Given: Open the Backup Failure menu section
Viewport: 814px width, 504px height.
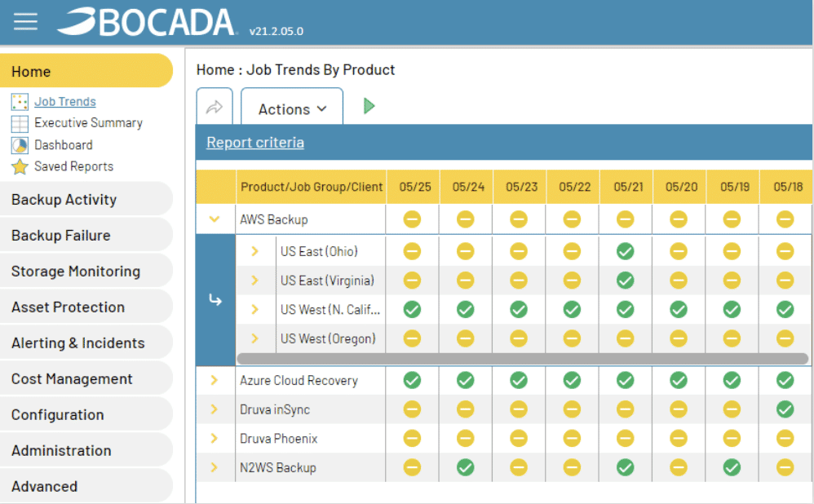Looking at the screenshot, I should pyautogui.click(x=86, y=235).
